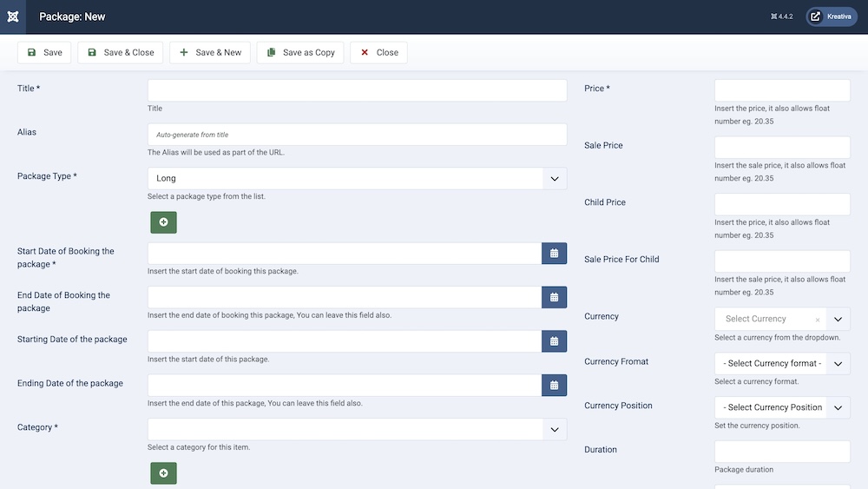Click Save & New in toolbar
This screenshot has height=489, width=868.
click(x=210, y=52)
